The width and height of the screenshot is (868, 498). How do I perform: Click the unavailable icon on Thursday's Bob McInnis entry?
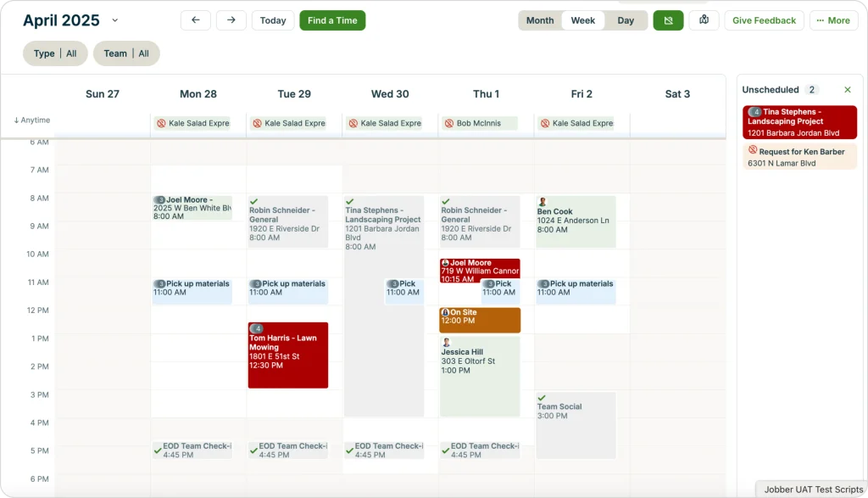click(449, 123)
